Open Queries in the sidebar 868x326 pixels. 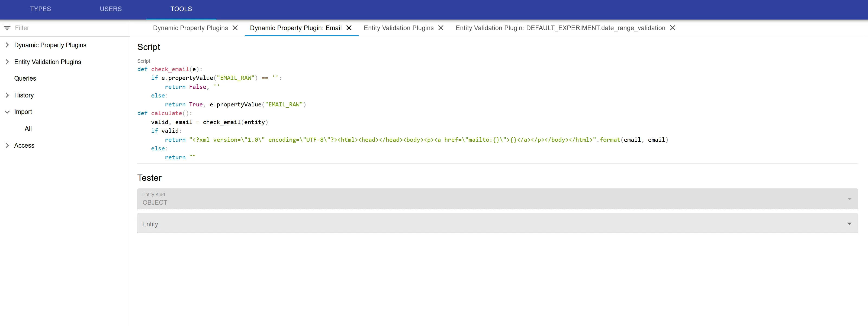tap(25, 79)
